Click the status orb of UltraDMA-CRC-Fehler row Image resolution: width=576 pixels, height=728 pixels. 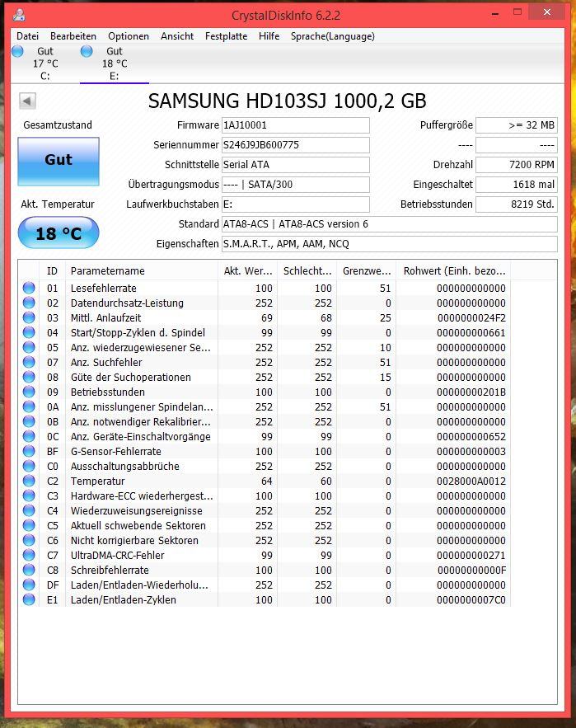click(29, 556)
